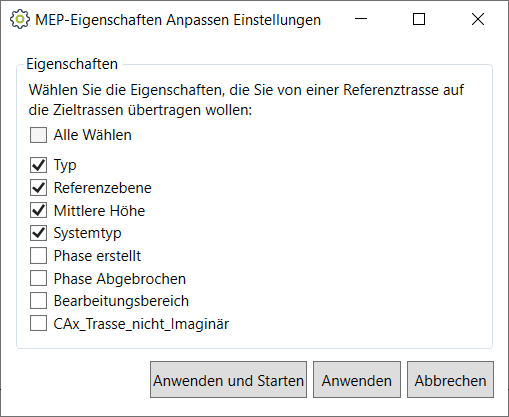The height and width of the screenshot is (417, 509).
Task: Minimize the MEP-Eigenschaften settings window
Action: [x=361, y=19]
